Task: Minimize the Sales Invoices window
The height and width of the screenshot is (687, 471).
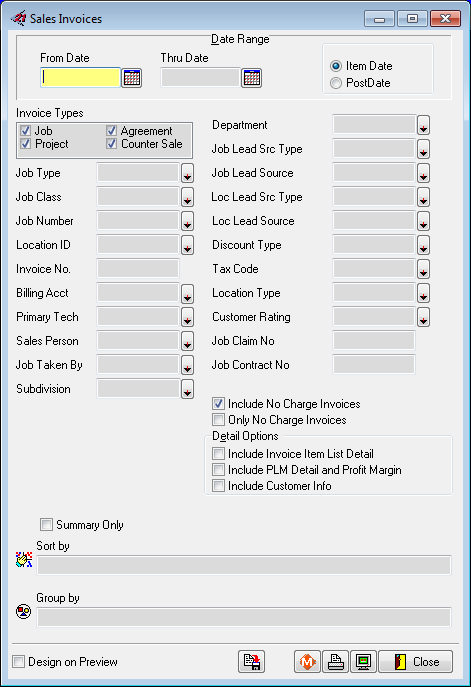Action: (380, 19)
